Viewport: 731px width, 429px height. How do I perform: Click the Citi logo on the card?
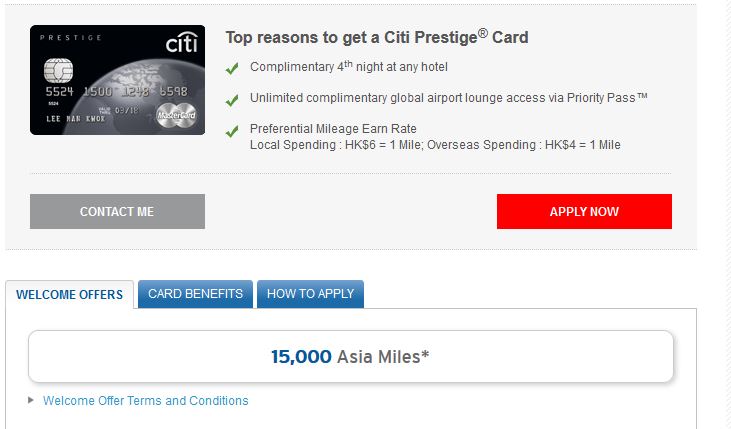click(181, 45)
